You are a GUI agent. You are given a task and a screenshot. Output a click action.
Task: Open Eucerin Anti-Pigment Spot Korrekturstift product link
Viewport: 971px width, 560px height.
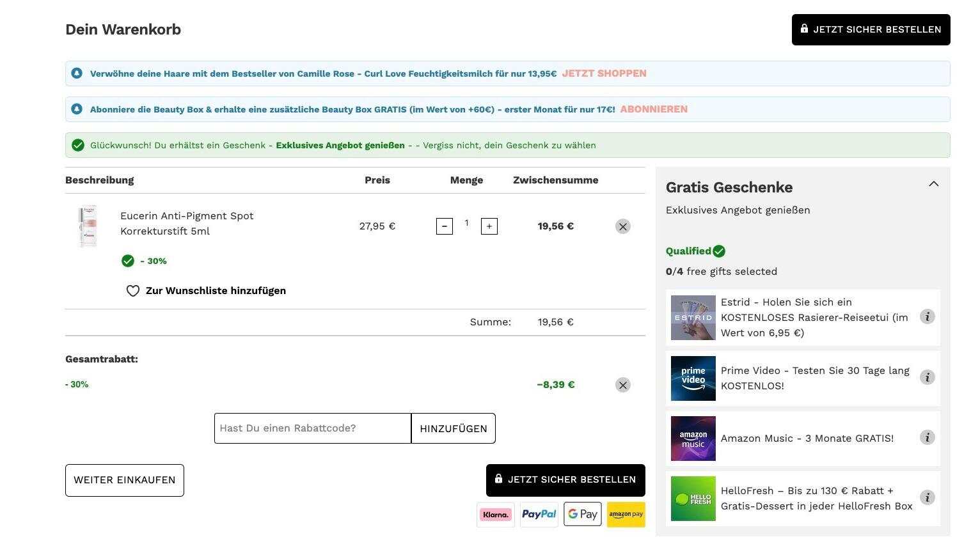(x=187, y=224)
